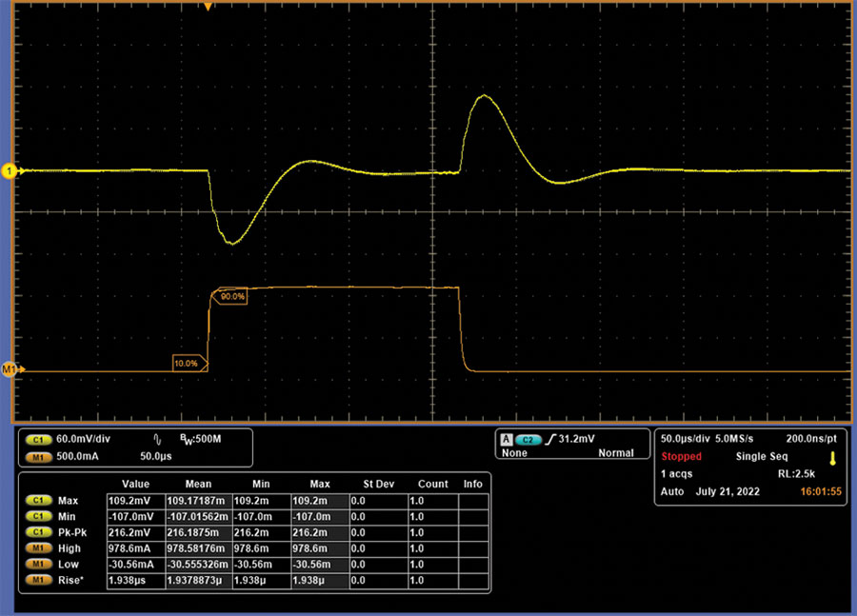Click the 50.0µs/div horizontal scale readout

pyautogui.click(x=686, y=439)
